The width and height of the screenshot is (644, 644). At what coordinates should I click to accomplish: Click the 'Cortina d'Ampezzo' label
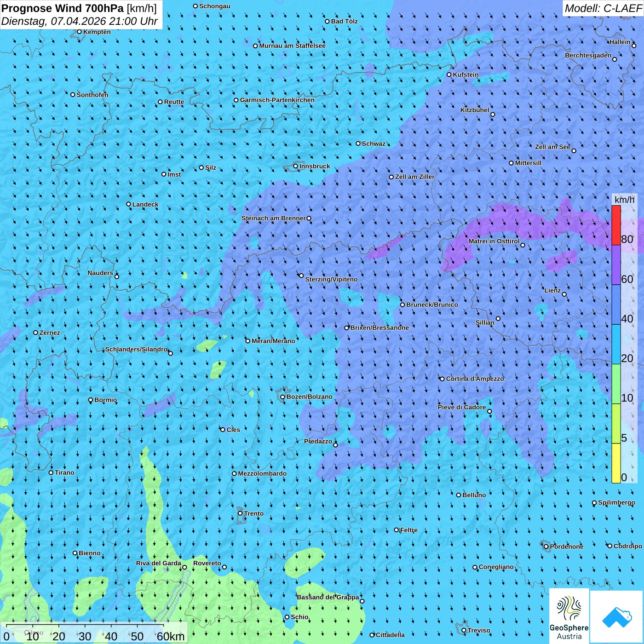475,379
